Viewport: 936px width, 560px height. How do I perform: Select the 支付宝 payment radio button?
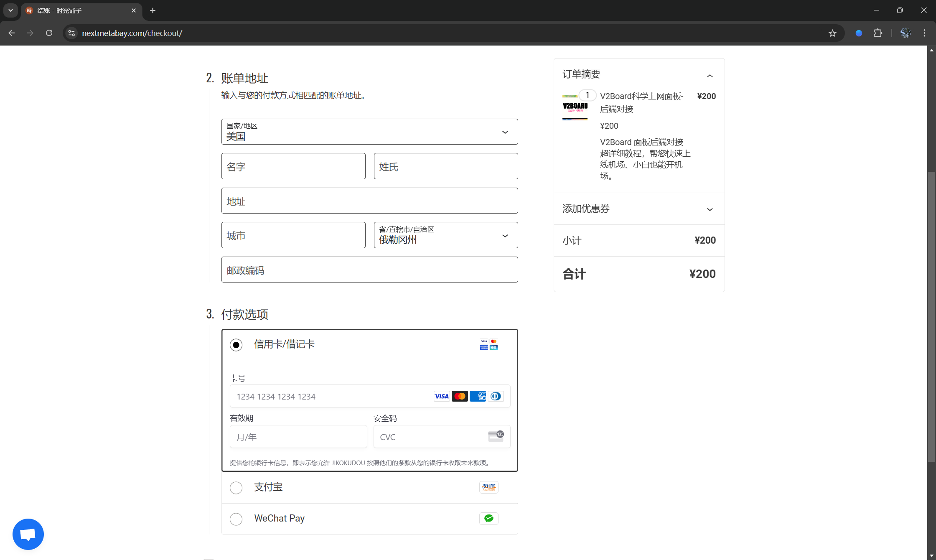[x=236, y=488]
